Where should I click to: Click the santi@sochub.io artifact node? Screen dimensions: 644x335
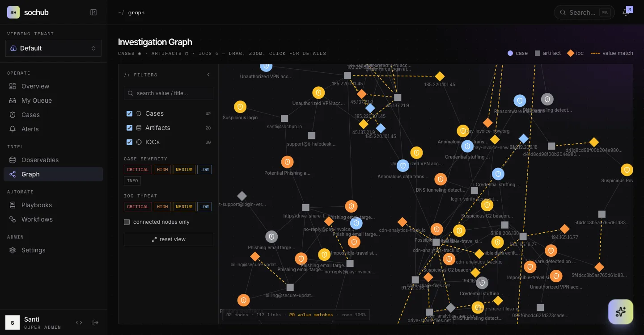[284, 118]
